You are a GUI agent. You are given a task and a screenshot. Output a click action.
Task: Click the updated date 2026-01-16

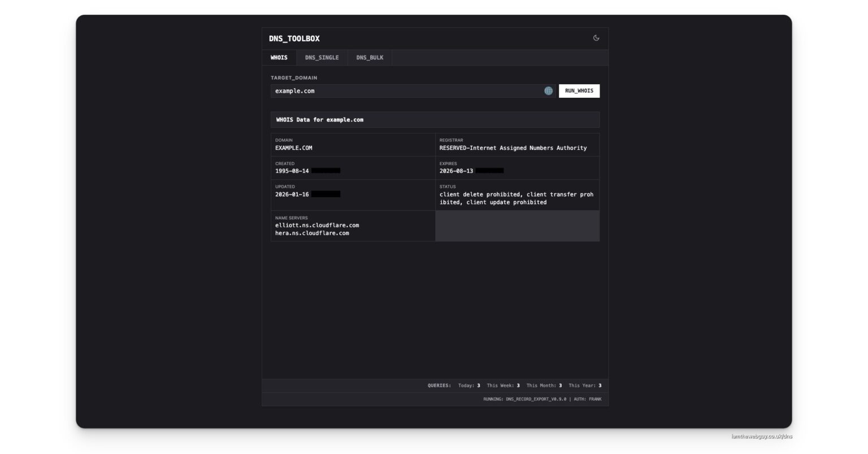(292, 194)
